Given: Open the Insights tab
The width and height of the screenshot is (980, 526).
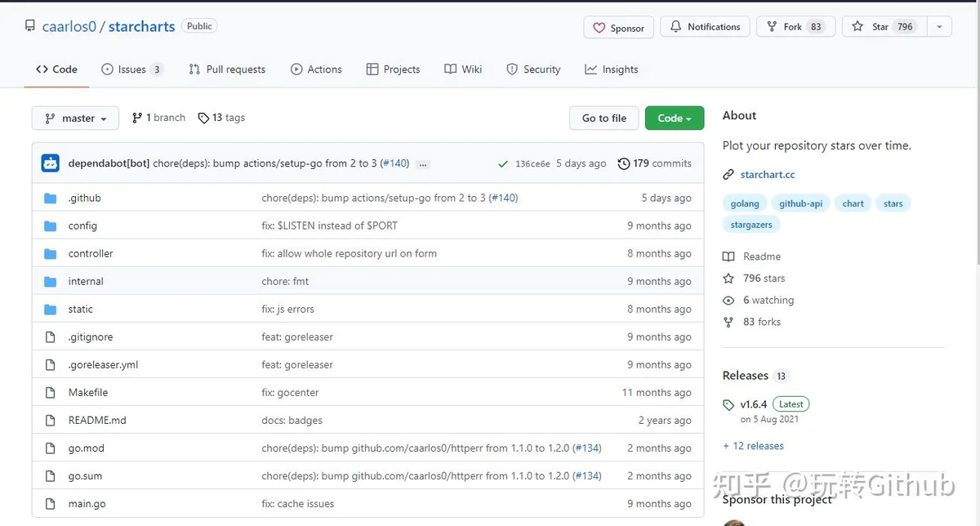Looking at the screenshot, I should pyautogui.click(x=612, y=69).
